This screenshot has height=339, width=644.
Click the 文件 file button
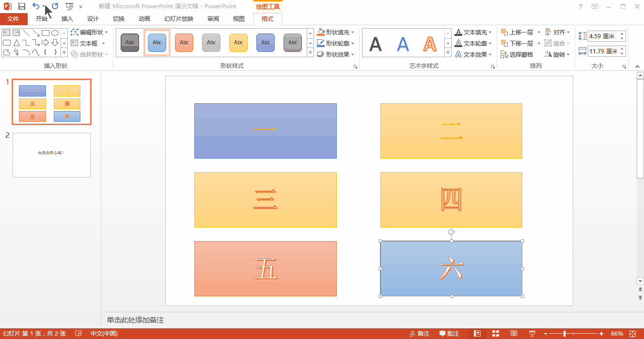coord(13,19)
